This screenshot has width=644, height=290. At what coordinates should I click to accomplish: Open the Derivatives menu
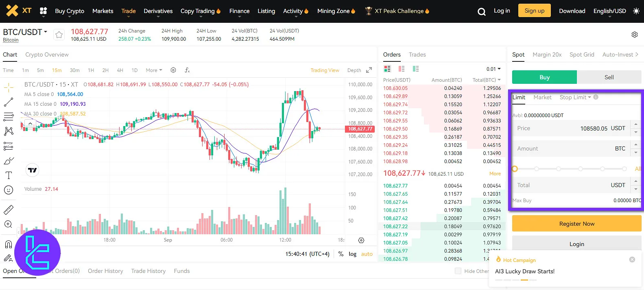tap(158, 11)
